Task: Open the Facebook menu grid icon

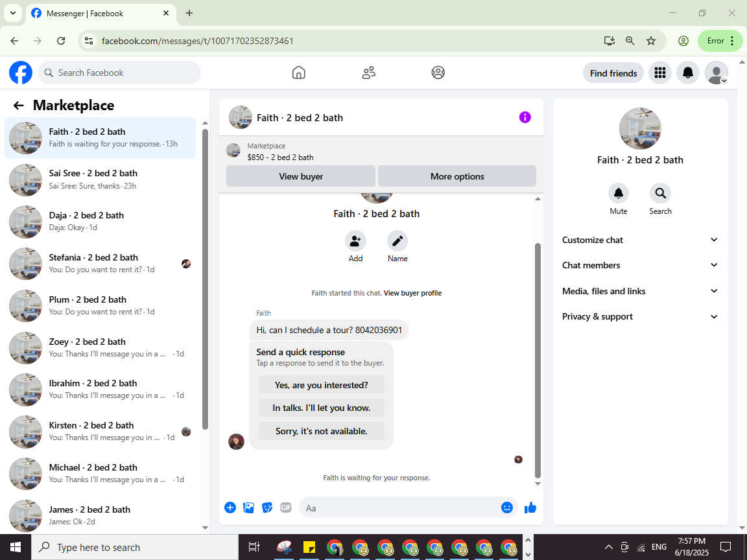Action: (660, 73)
